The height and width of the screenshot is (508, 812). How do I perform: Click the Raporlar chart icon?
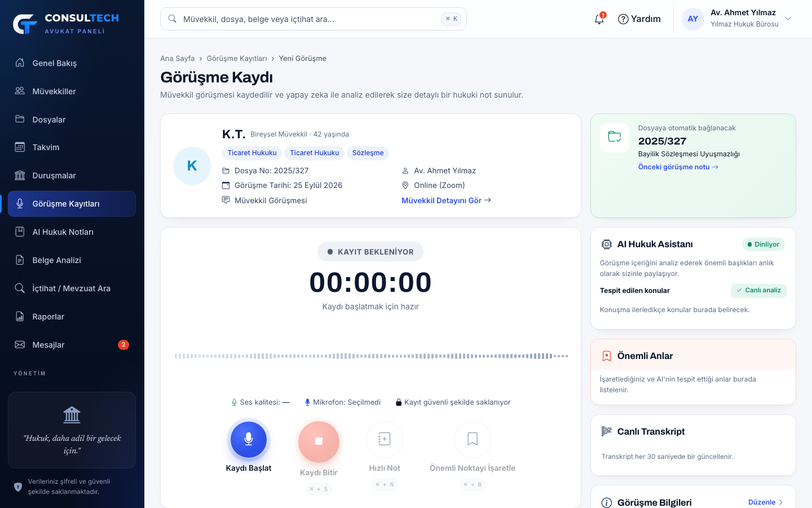(20, 317)
